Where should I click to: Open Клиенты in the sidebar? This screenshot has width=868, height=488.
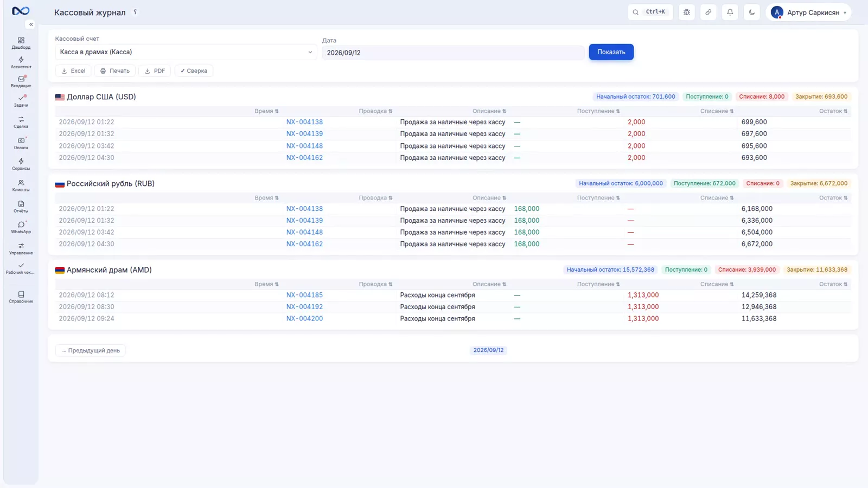pyautogui.click(x=21, y=185)
